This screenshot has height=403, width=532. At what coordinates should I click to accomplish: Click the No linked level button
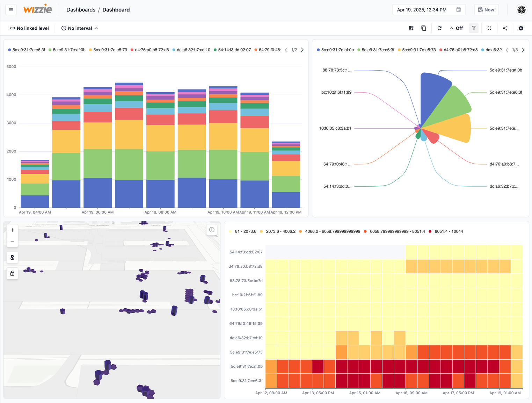pos(29,28)
